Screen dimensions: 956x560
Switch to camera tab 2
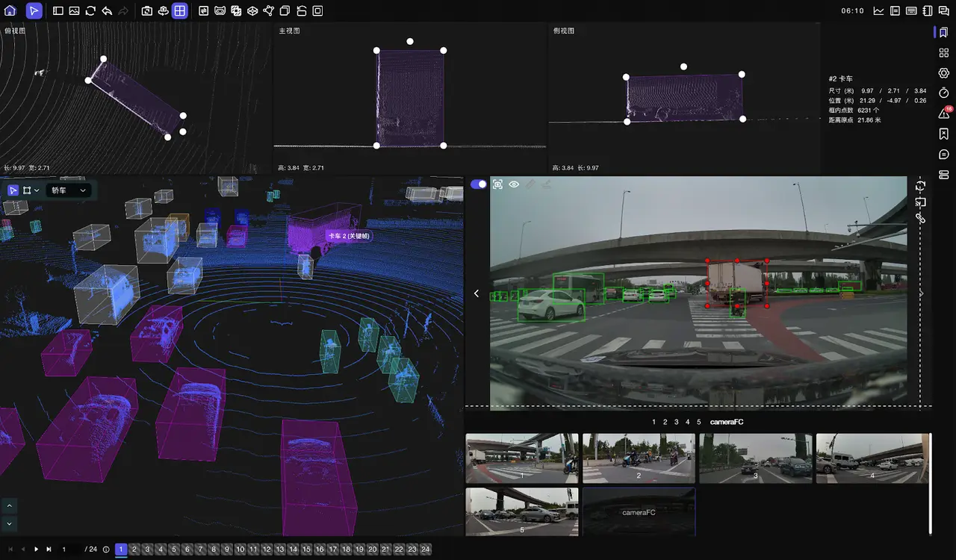[x=665, y=422]
